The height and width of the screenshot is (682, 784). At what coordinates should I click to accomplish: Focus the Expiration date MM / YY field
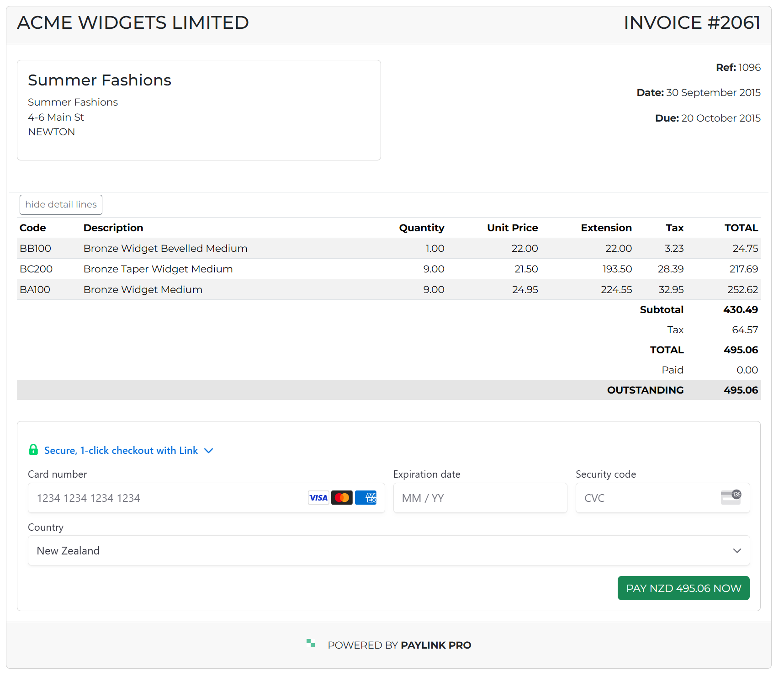tap(480, 498)
